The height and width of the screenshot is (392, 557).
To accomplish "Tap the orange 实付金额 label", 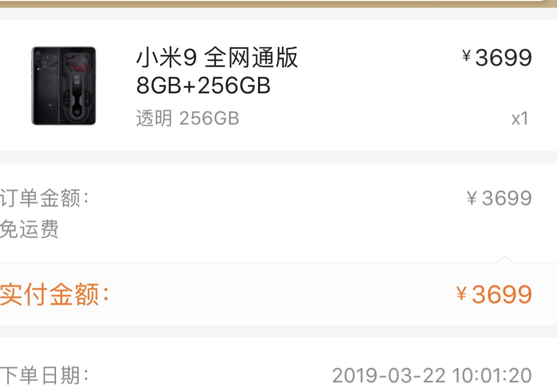I will click(x=55, y=294).
